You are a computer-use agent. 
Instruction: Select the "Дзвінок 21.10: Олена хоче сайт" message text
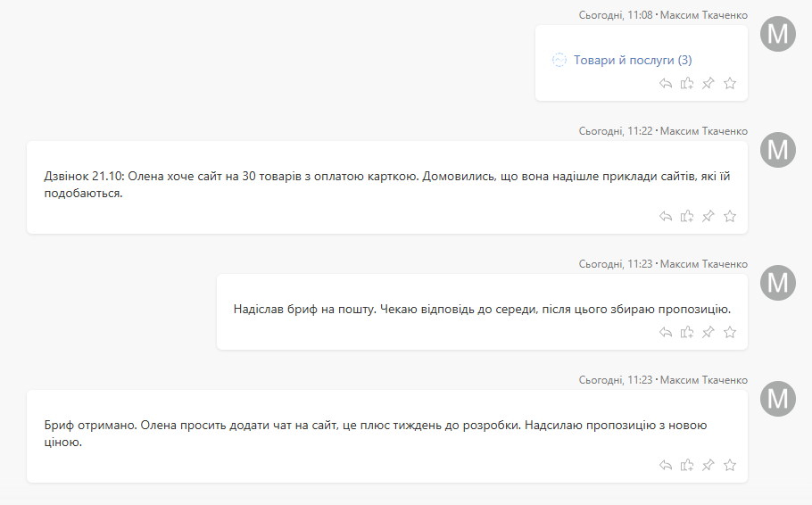pyautogui.click(x=387, y=185)
